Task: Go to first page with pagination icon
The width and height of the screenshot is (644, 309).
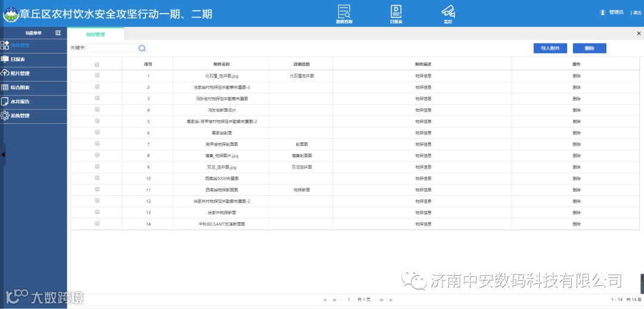Action: (x=326, y=300)
